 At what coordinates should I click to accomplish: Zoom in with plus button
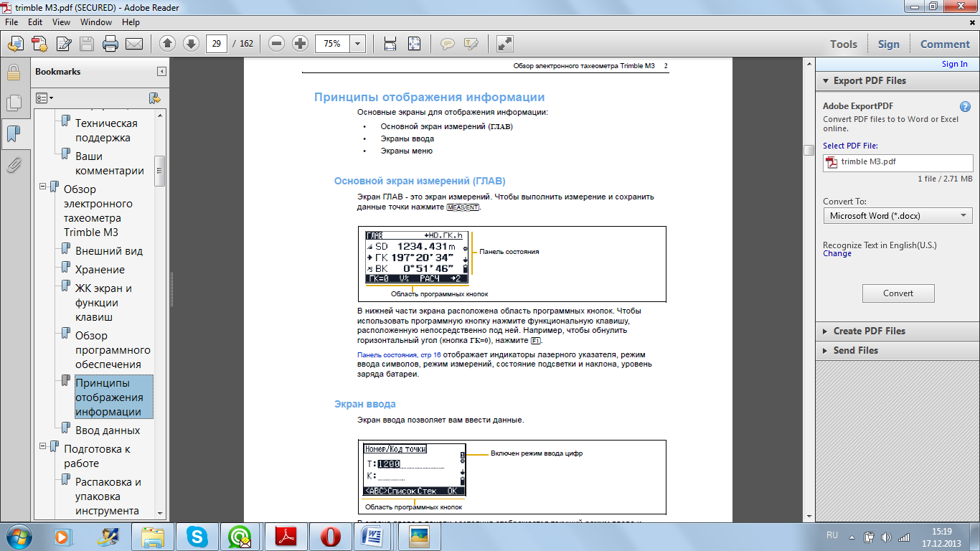[x=301, y=44]
